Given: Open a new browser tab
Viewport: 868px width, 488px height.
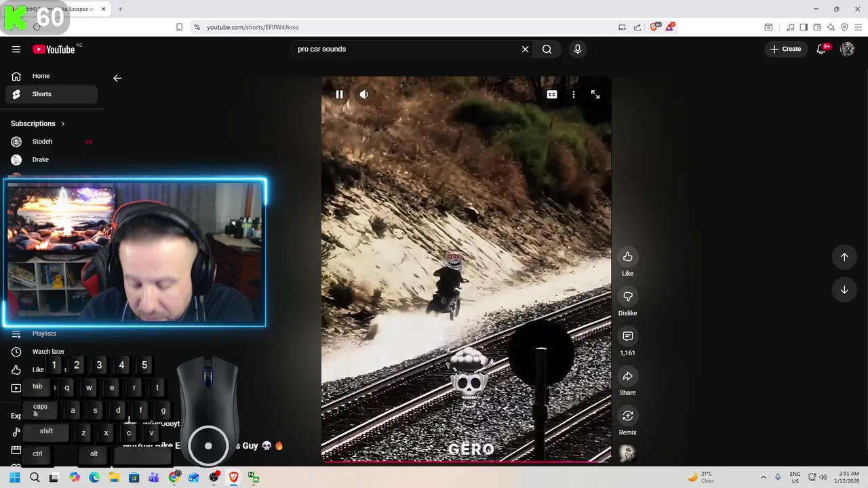Looking at the screenshot, I should pos(120,9).
